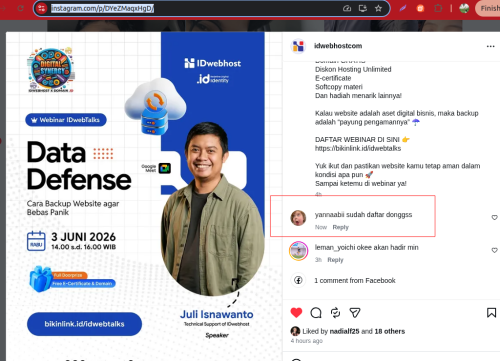Open nadialf25 profile from likes
The image size is (500, 361).
(x=344, y=331)
